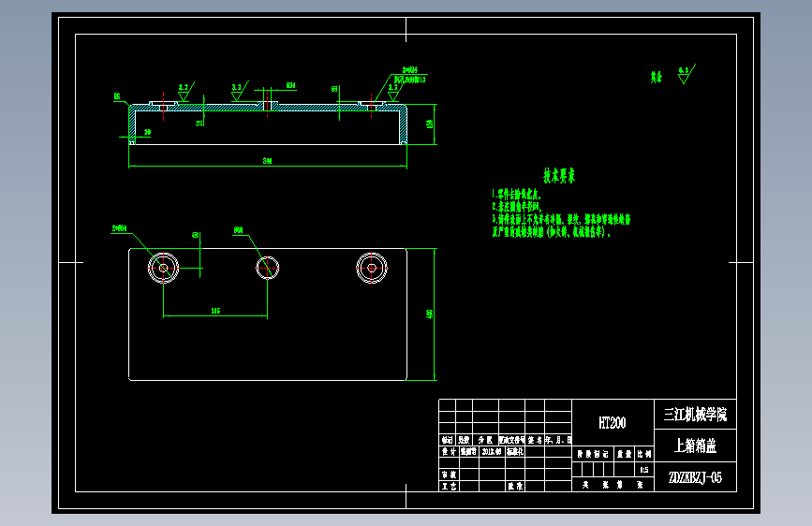
Task: Click the 重量 header cell
Action: 624,454
